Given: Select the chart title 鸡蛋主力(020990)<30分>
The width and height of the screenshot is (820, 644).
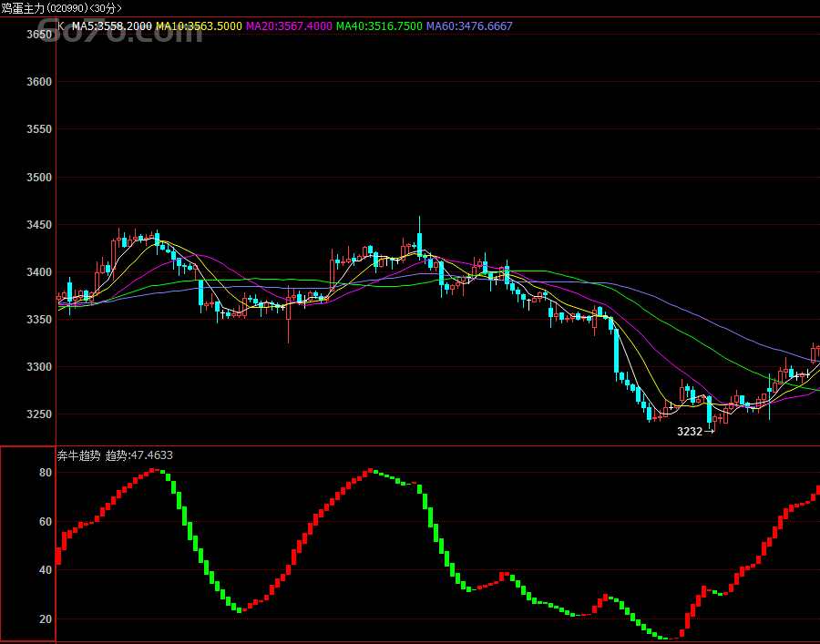Looking at the screenshot, I should tap(61, 8).
